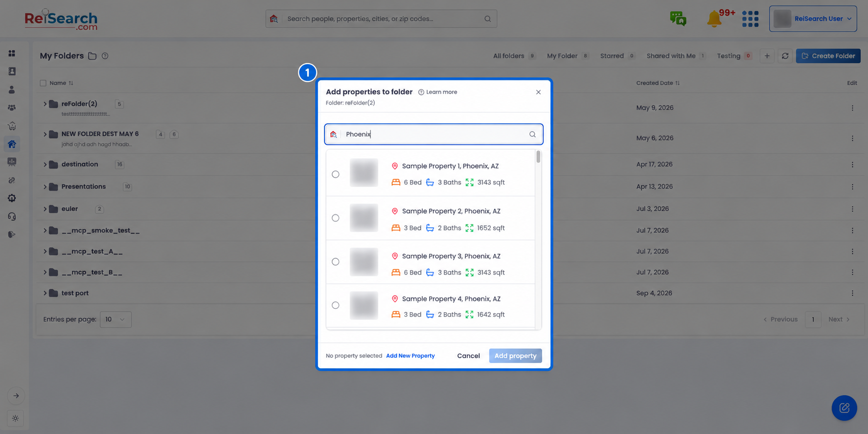The image size is (868, 434).
Task: Select Sample Property 1 radio button
Action: click(335, 174)
